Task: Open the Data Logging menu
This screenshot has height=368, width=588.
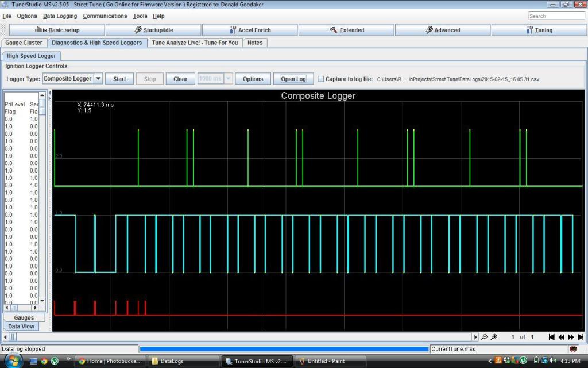Action: pos(60,16)
